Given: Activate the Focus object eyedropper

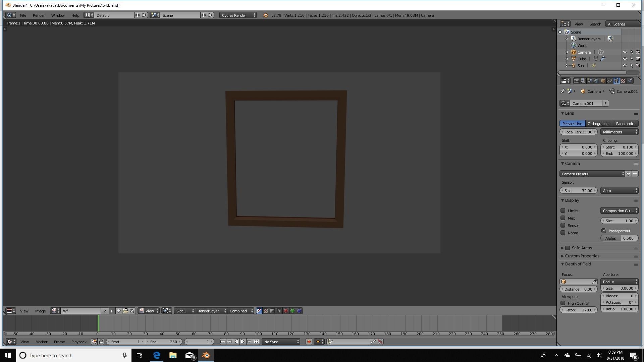Looking at the screenshot, I should pos(595,281).
